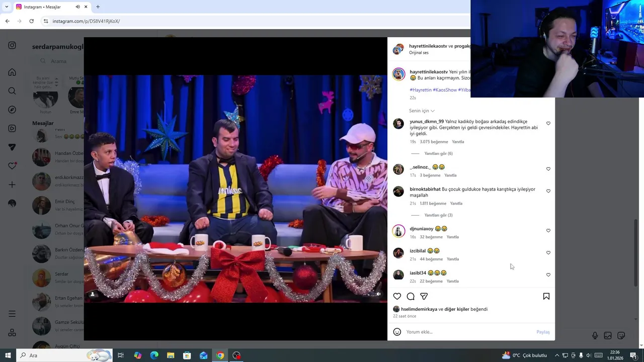This screenshot has width=644, height=362.
Task: Reply to yunus_dkmn_99 with 'Yanıtla'
Action: [x=458, y=142]
